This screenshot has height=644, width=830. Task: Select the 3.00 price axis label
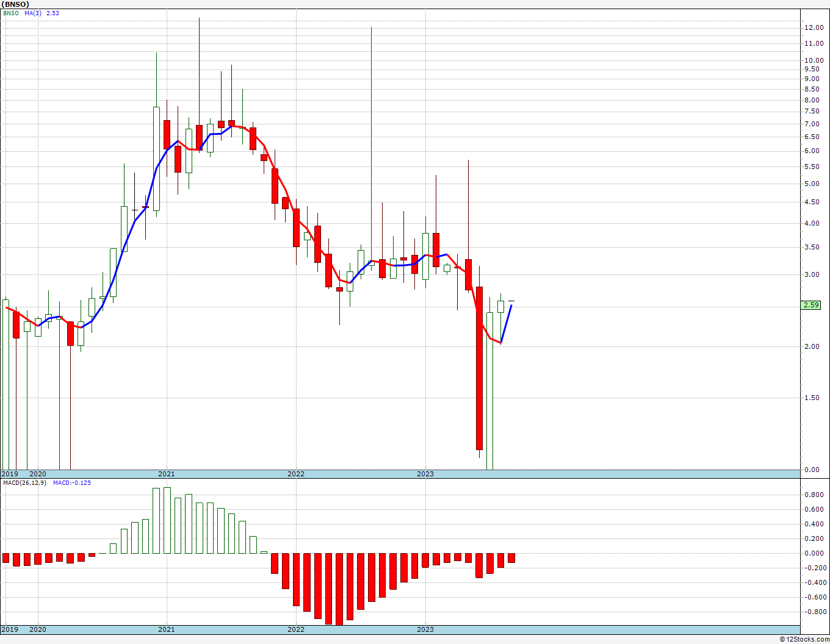[812, 275]
